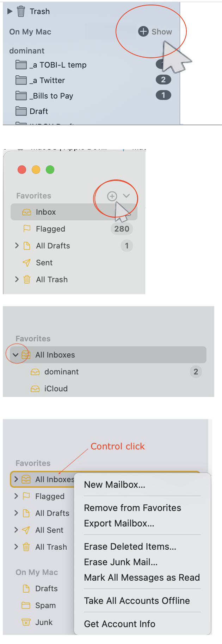
Task: Click the yellow minimize traffic light
Action: tap(36, 170)
